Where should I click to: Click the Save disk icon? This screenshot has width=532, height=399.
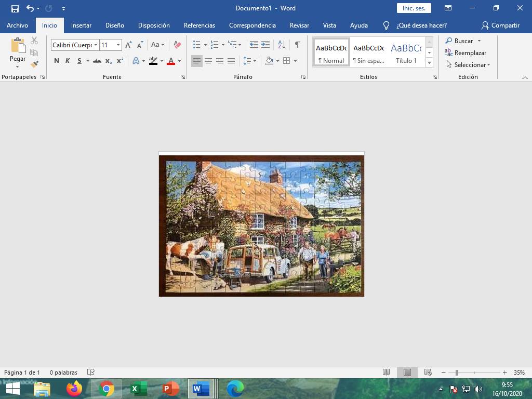coord(15,8)
